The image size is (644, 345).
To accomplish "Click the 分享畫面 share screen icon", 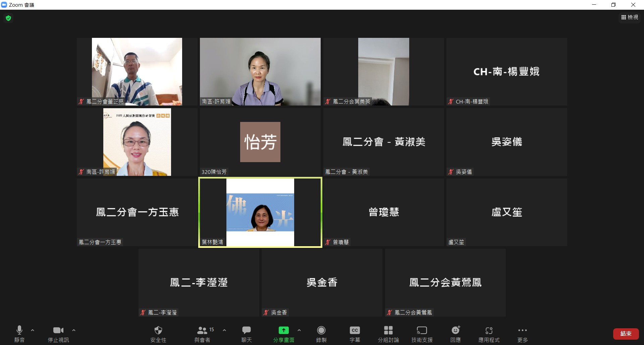I will [283, 331].
